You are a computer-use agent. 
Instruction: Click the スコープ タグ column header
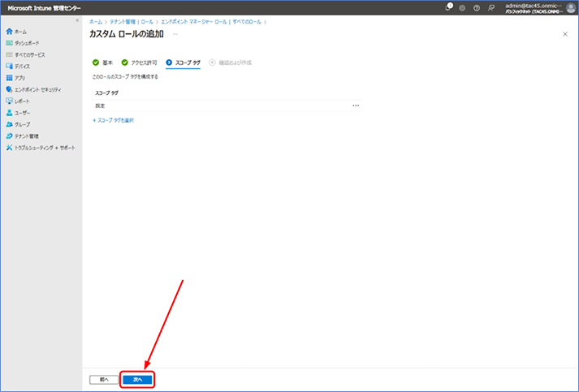point(106,93)
